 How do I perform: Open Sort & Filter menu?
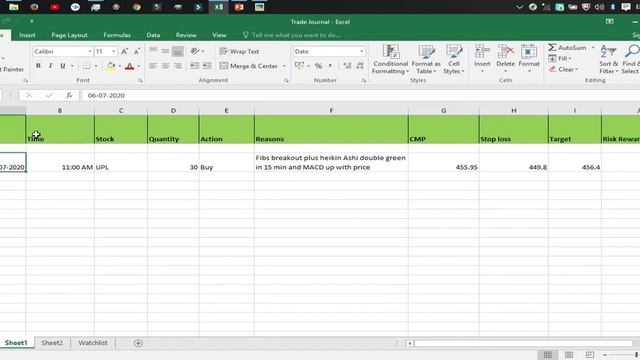point(609,60)
